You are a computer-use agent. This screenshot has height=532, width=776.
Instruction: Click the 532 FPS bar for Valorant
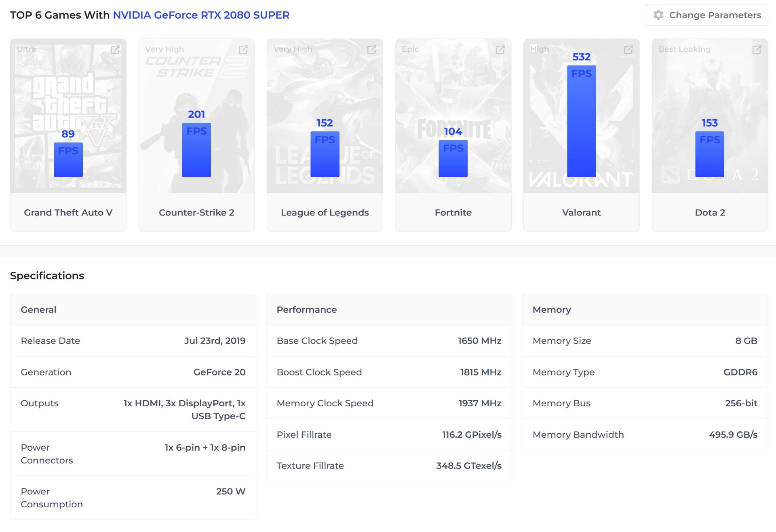[x=582, y=121]
